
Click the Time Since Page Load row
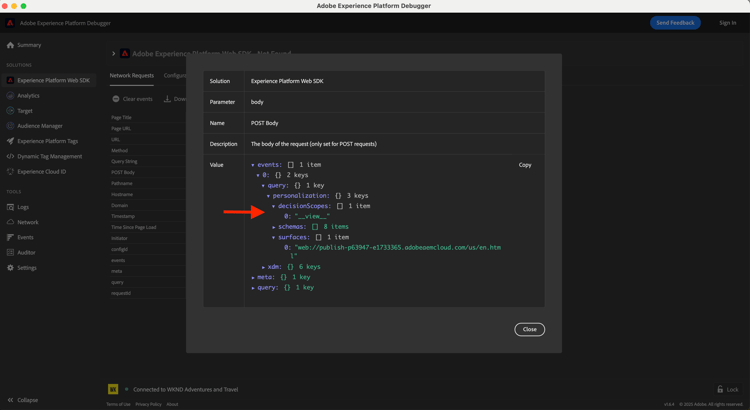133,227
